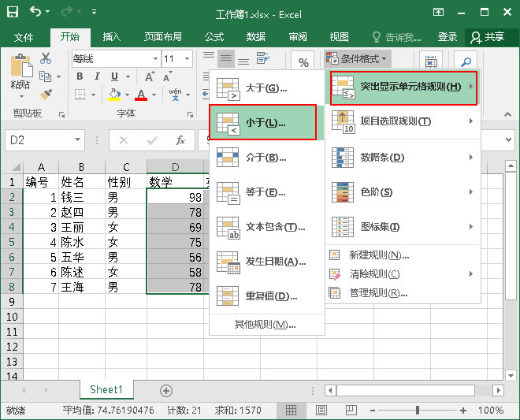Open 数据条(D) submenu
Viewport: 520px width, 420px height.
[x=403, y=158]
